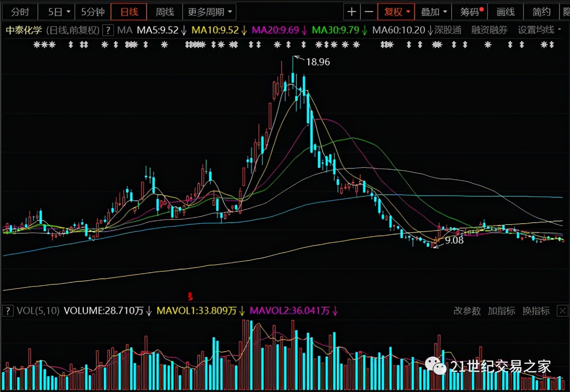The width and height of the screenshot is (570, 392).
Task: Open the 融资融券 margin trading link
Action: 489,30
